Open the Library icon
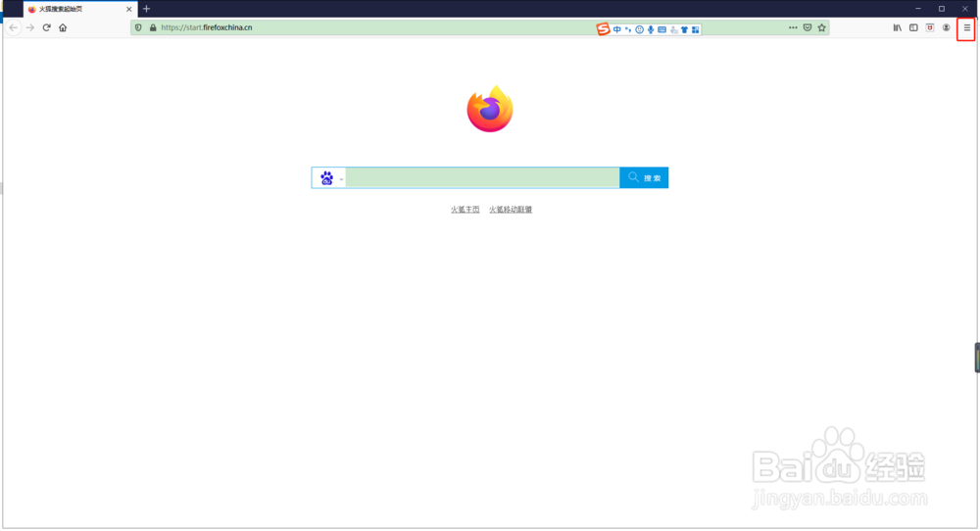Image resolution: width=980 pixels, height=531 pixels. pyautogui.click(x=898, y=27)
